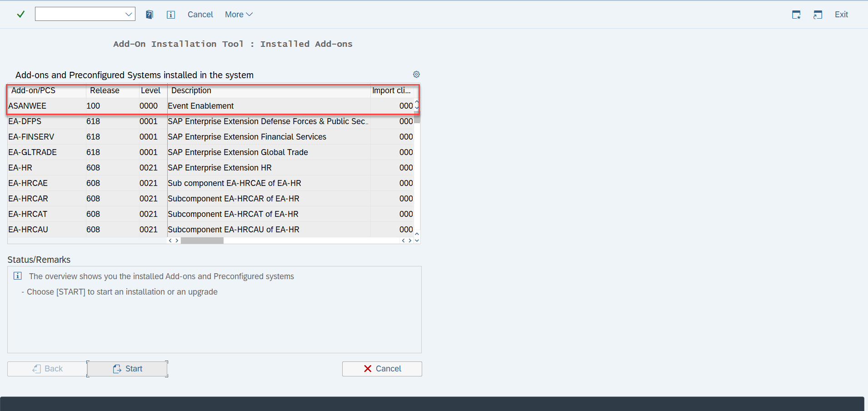
Task: Click release 618 in EA-DFPS row
Action: [x=93, y=121]
